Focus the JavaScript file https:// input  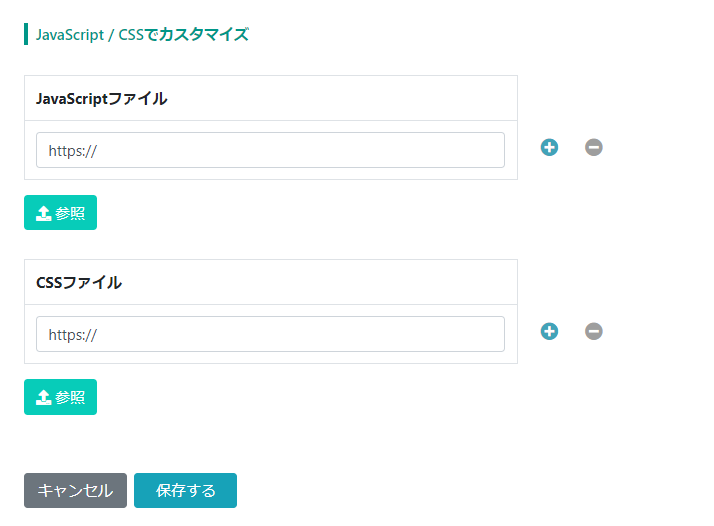[x=270, y=150]
